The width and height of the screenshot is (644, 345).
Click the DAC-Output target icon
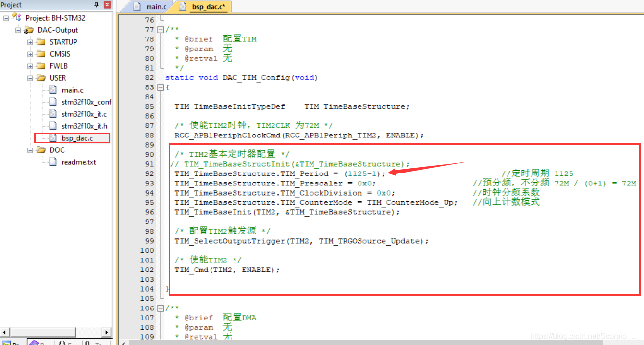29,30
